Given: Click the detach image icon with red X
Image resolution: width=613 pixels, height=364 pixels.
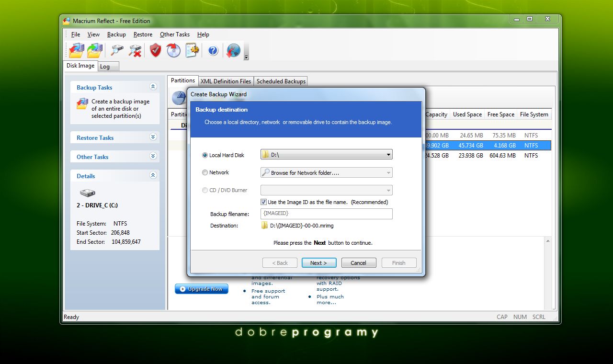Looking at the screenshot, I should point(135,50).
